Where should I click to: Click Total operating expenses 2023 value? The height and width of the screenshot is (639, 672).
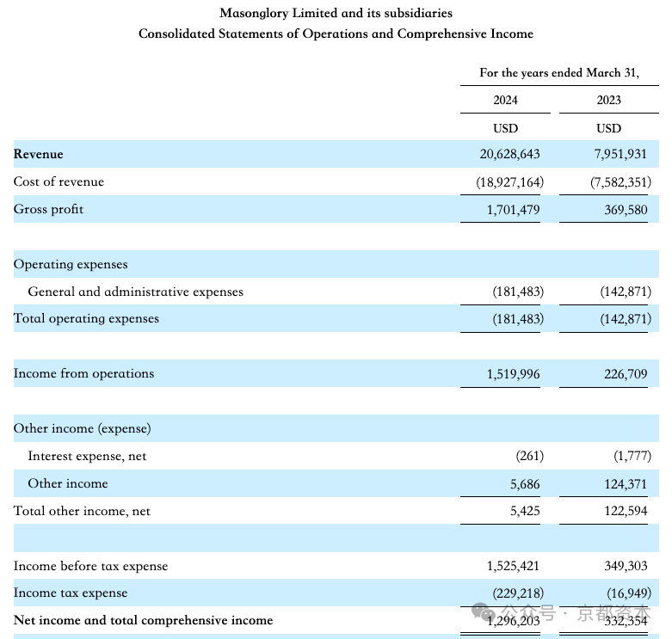(x=626, y=319)
